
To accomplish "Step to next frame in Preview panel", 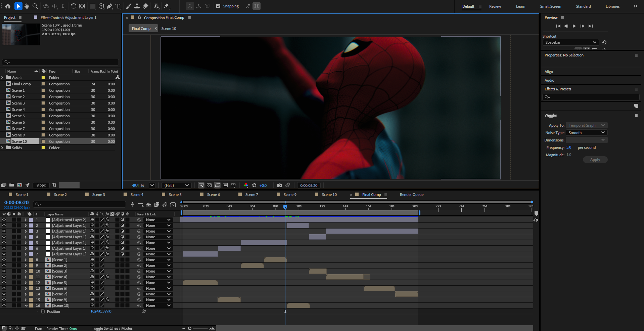I will (582, 26).
